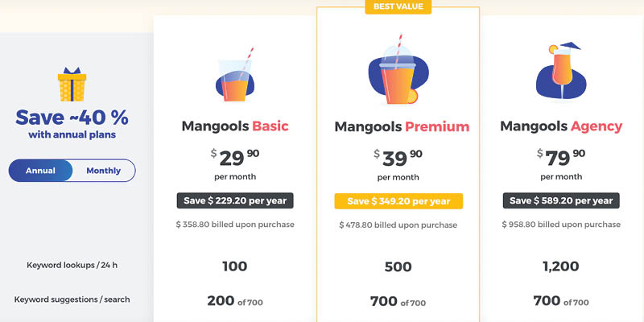This screenshot has height=322, width=644.
Task: Click the Save $ 229.20 per year badge
Action: (235, 200)
